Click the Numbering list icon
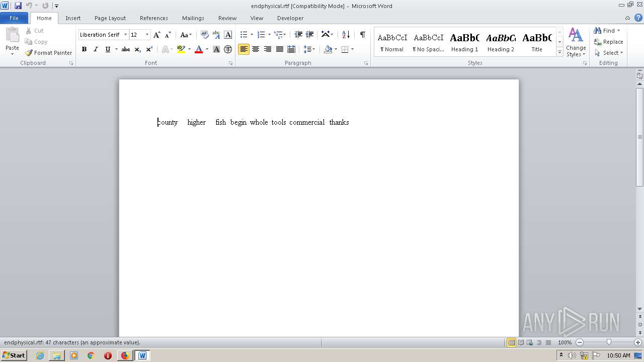Image resolution: width=644 pixels, height=362 pixels. coord(261,35)
